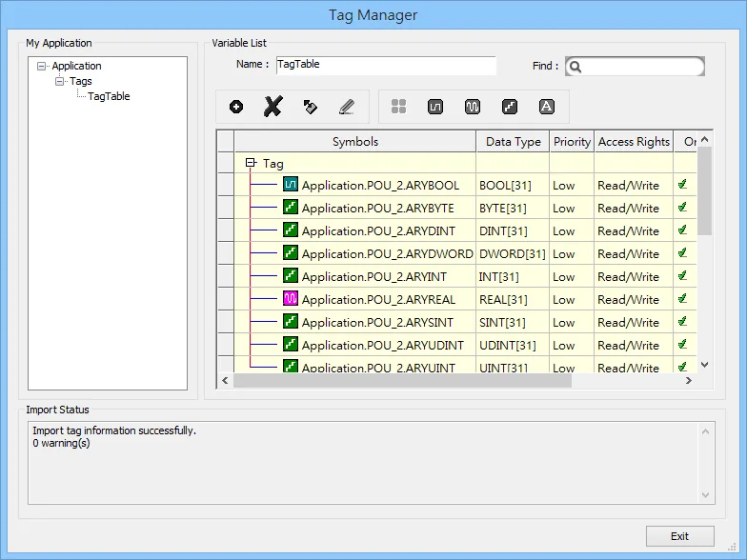This screenshot has width=747, height=560.
Task: Click table vertical scrollbar up arrow
Action: [705, 139]
